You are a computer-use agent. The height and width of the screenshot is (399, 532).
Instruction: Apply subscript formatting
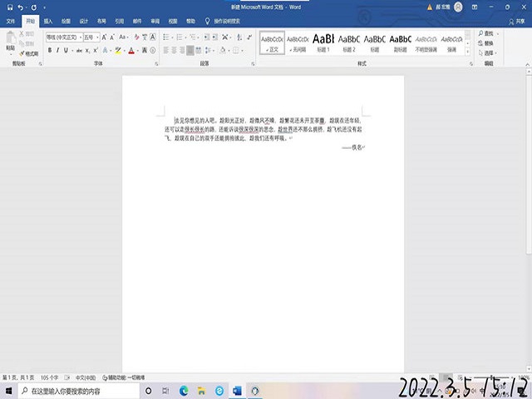tap(87, 51)
